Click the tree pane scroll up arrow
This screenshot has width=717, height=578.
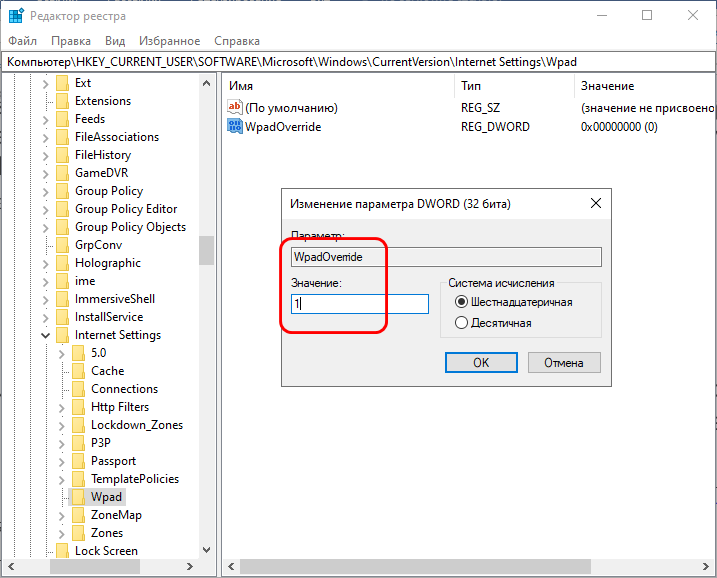[206, 83]
